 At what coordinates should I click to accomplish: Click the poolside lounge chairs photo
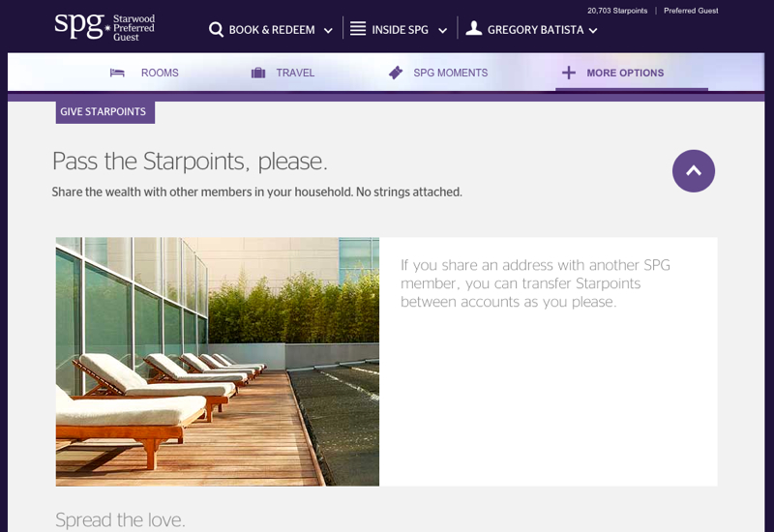pos(217,362)
